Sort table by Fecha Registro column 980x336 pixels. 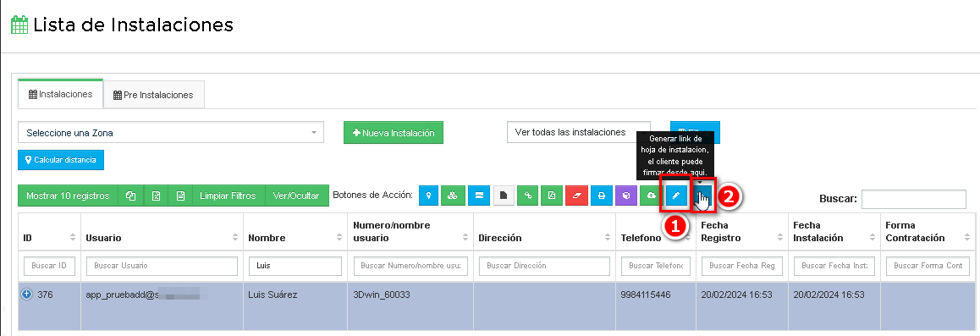pyautogui.click(x=742, y=231)
